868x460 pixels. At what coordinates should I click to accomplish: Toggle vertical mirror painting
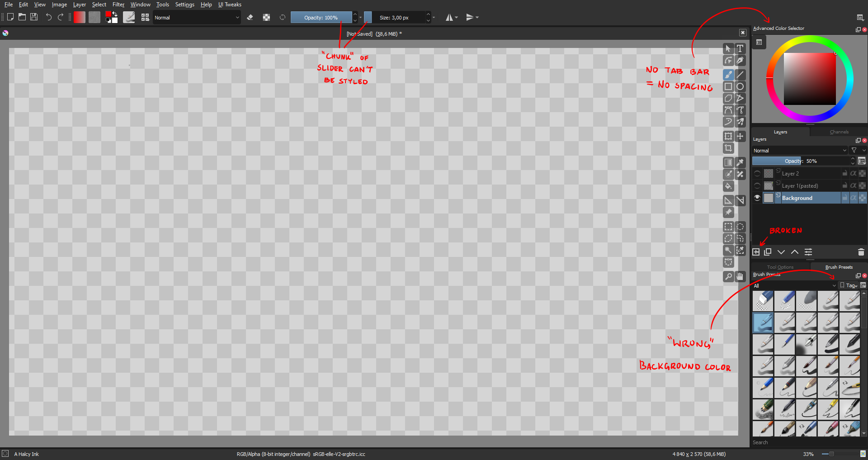point(470,17)
